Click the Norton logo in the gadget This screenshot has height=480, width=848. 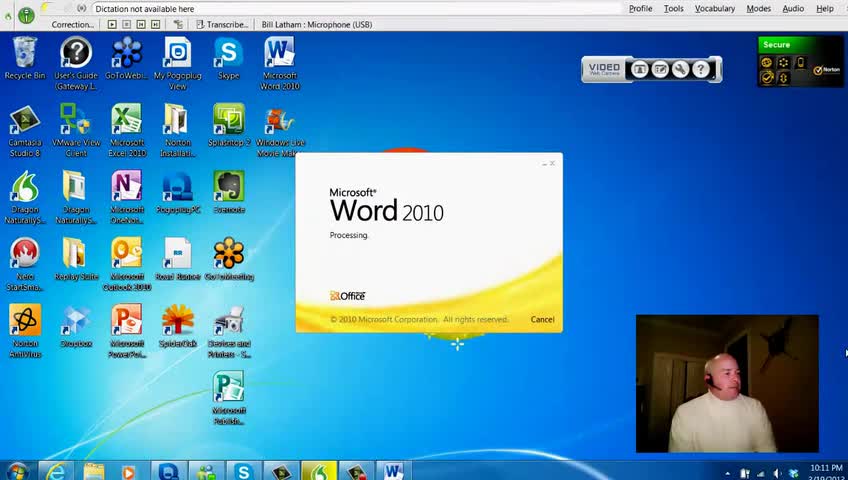(827, 70)
